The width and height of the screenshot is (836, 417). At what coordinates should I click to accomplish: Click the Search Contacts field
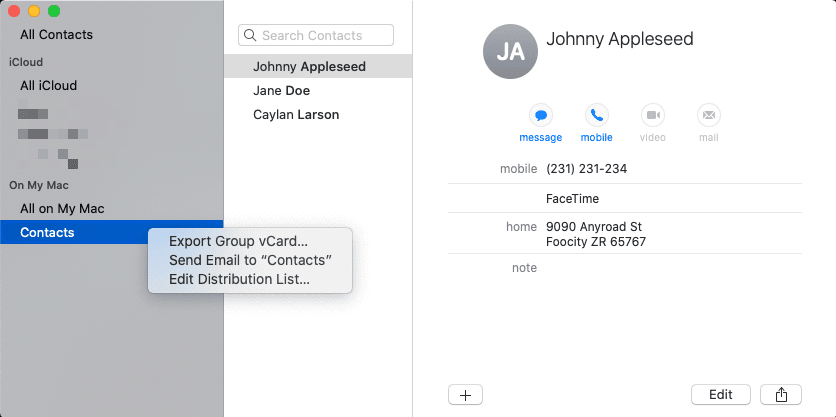(316, 35)
